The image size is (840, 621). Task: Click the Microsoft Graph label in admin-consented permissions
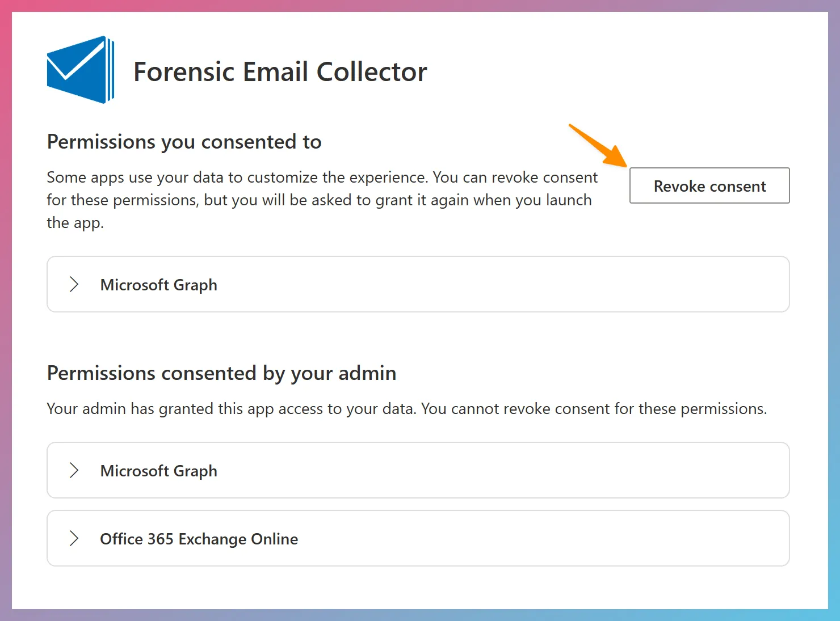click(x=158, y=471)
